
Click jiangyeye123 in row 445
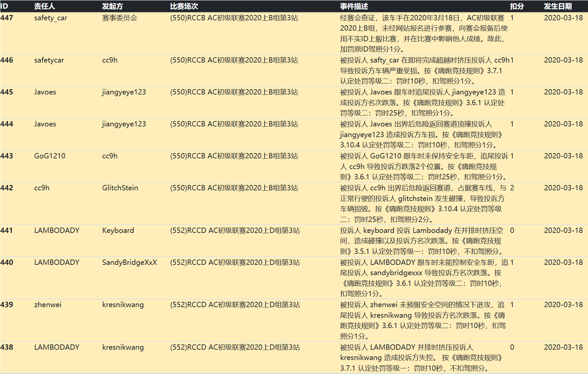[124, 93]
